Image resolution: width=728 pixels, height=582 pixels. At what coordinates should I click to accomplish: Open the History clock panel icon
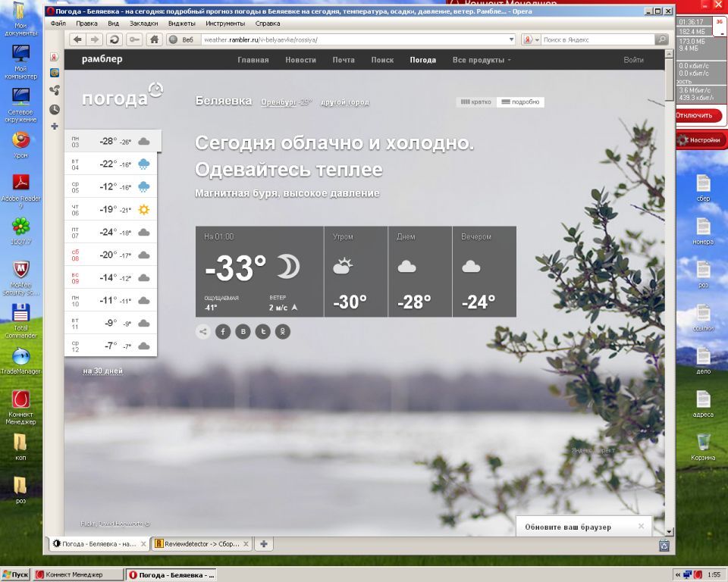point(55,109)
